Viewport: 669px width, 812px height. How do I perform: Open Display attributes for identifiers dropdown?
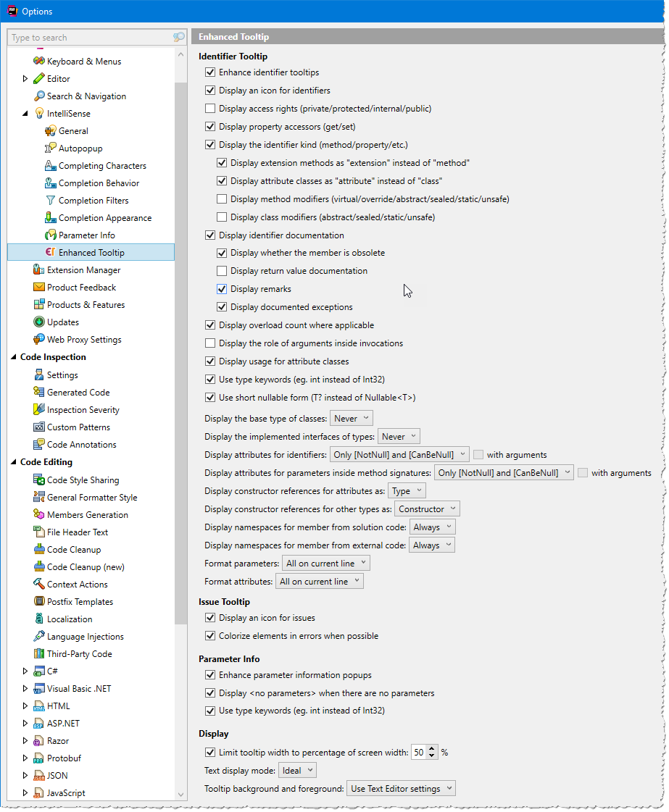point(399,455)
